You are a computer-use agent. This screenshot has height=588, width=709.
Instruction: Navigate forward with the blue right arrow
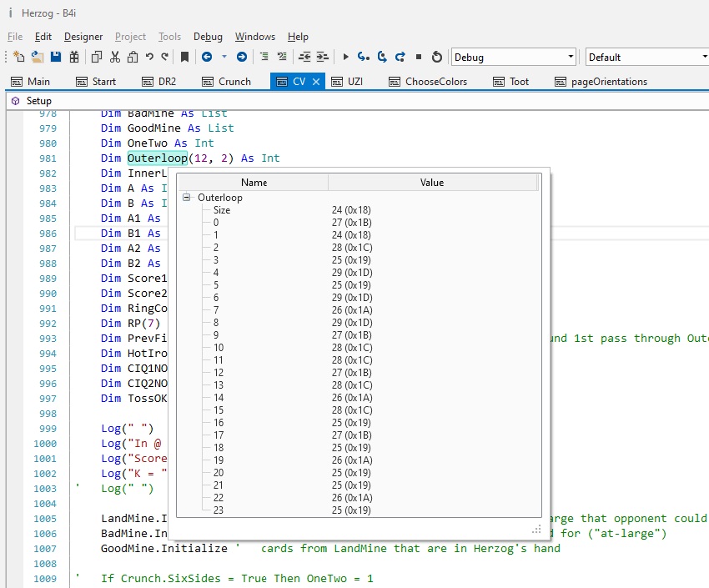pos(241,57)
